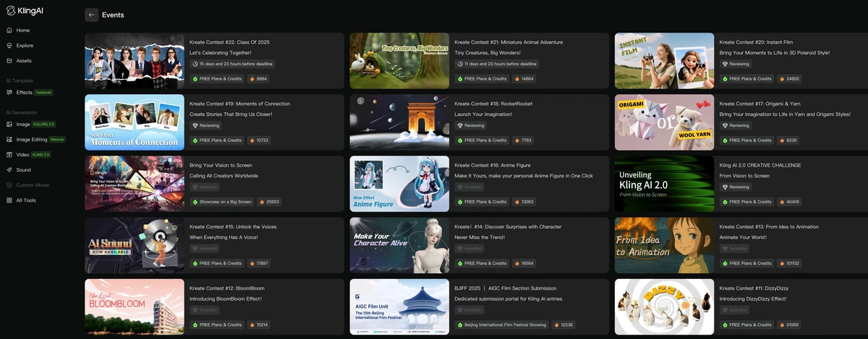
Task: Click the Anime Figure thumbnail
Action: 399,184
